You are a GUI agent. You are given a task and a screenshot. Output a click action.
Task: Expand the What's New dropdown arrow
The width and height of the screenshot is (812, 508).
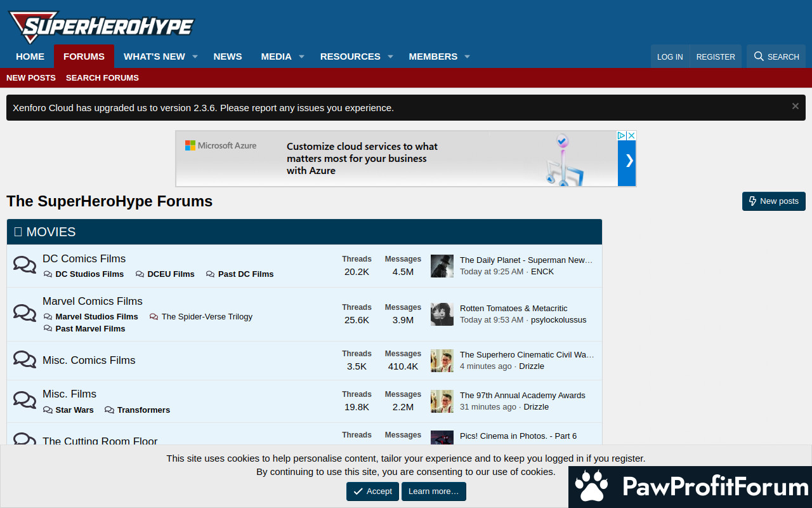pos(195,57)
